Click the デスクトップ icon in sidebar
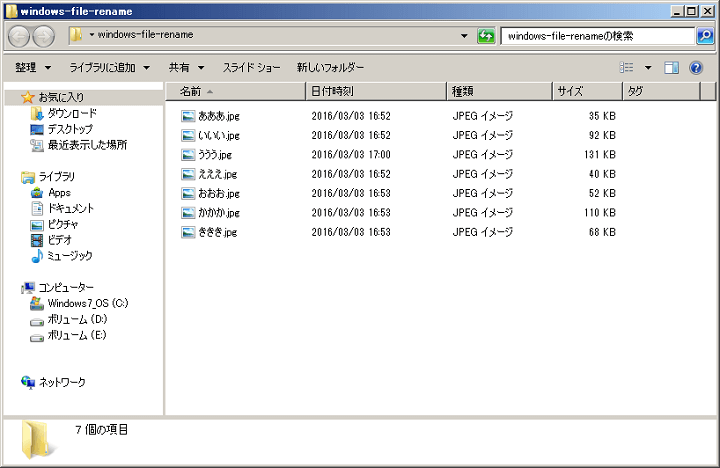Screen dimensions: 720x468 click(37, 130)
